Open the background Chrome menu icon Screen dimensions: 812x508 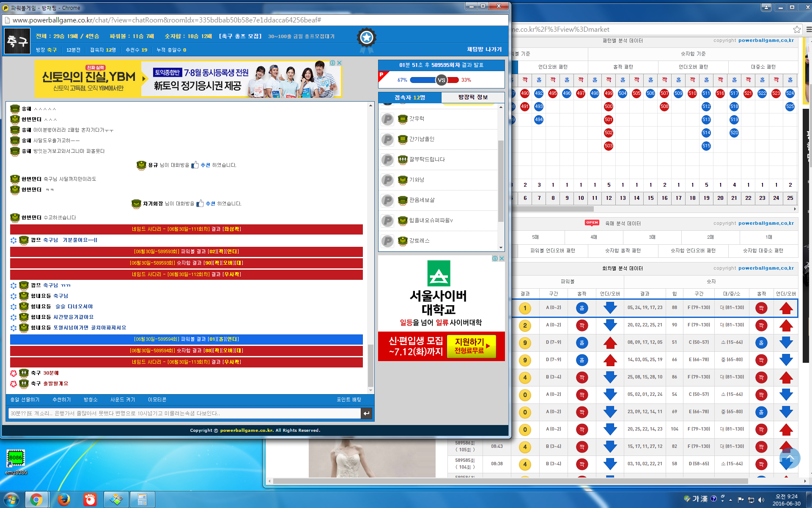(x=808, y=29)
